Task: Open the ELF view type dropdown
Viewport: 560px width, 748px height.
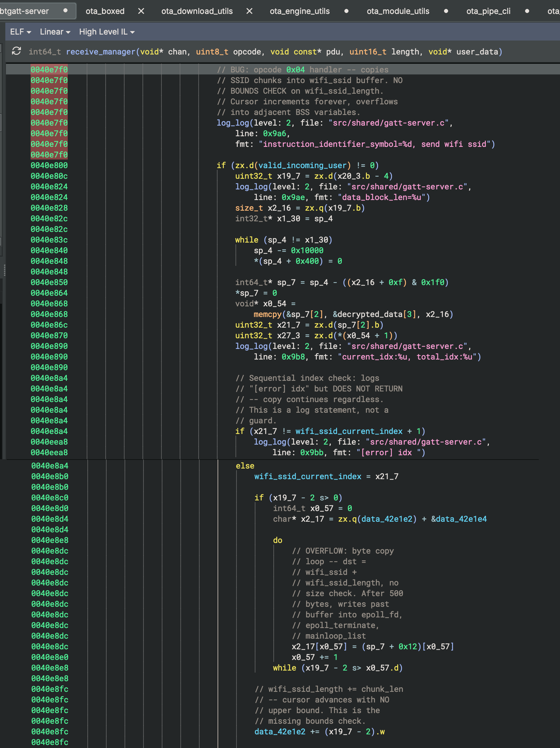Action: coord(21,32)
